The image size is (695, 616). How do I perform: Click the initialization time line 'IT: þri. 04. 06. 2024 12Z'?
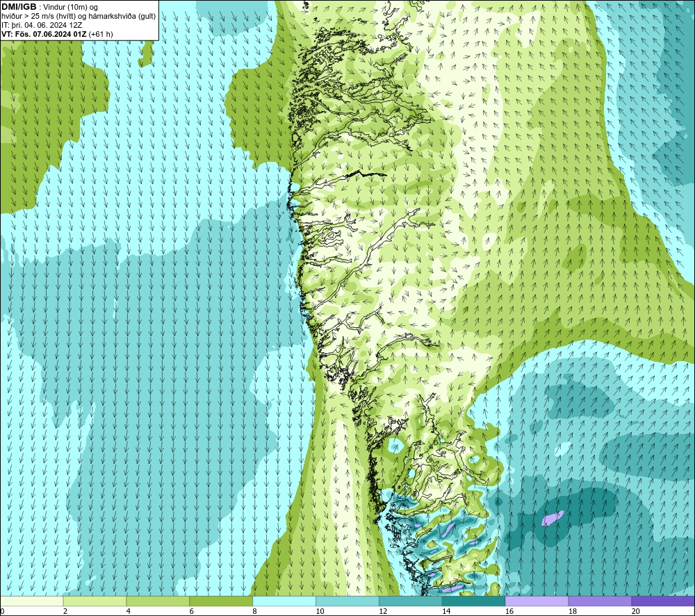pyautogui.click(x=42, y=25)
